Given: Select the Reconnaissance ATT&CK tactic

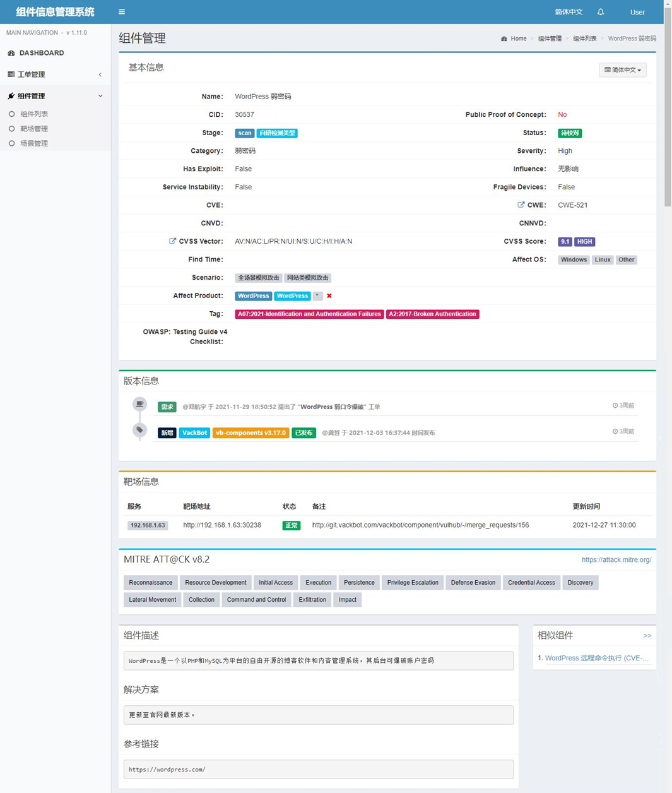Looking at the screenshot, I should 151,583.
